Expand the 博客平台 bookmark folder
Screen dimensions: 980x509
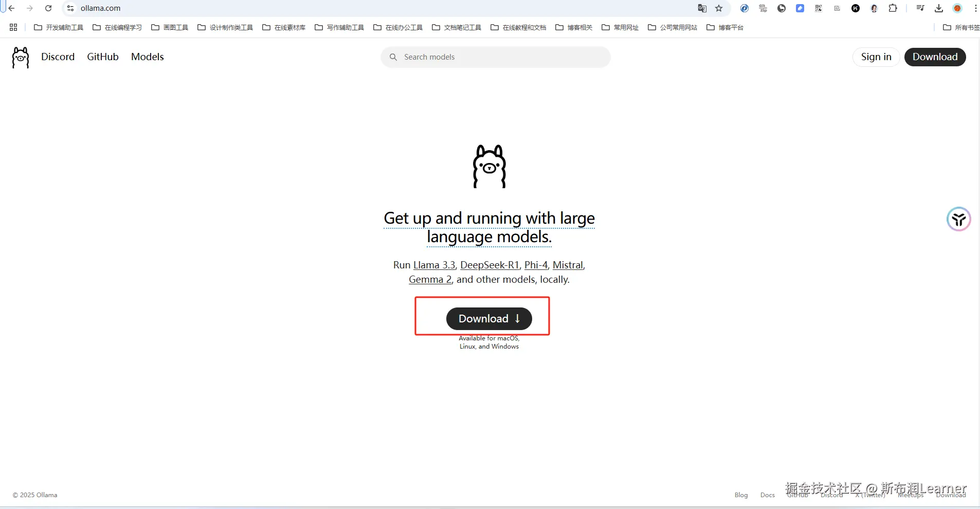[x=725, y=27]
